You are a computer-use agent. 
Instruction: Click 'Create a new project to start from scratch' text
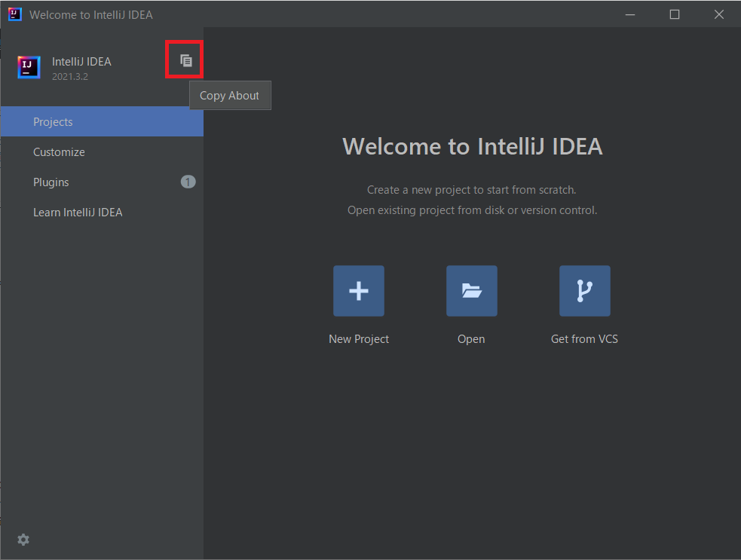pyautogui.click(x=472, y=189)
